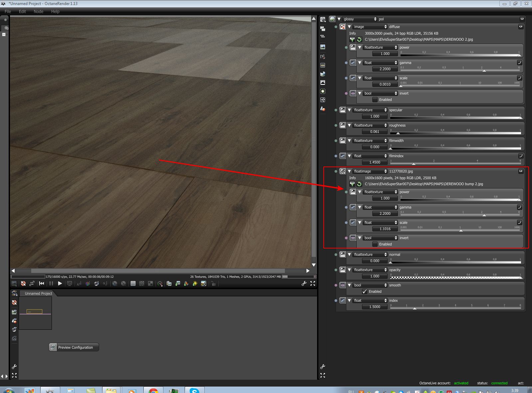Open the image type dropdown for diffuse
This screenshot has width=532, height=393.
pyautogui.click(x=370, y=27)
